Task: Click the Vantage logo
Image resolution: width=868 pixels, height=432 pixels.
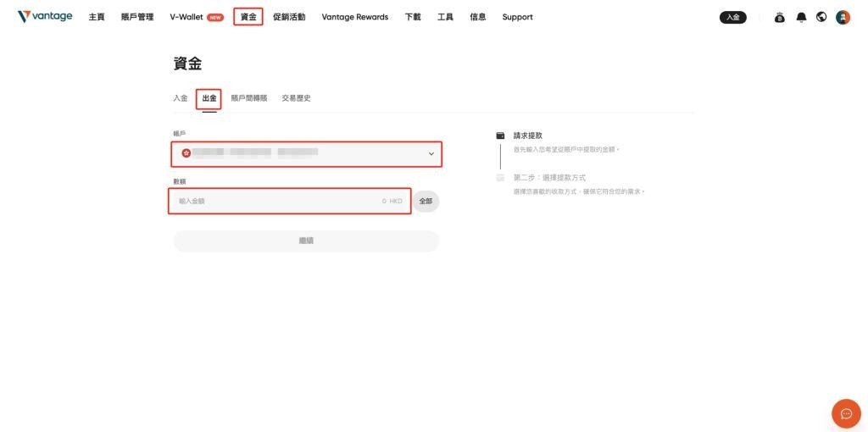Action: (x=45, y=17)
